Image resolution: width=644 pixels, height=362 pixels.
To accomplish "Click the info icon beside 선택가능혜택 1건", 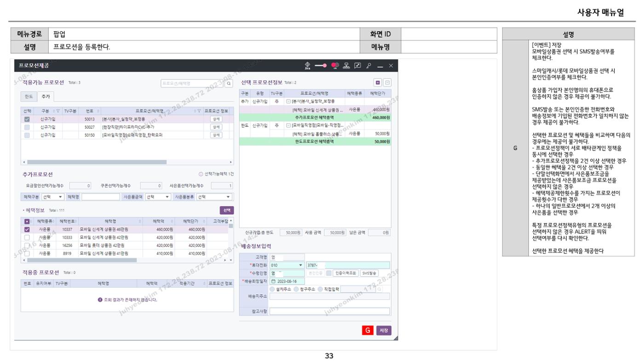I will 201,174.
